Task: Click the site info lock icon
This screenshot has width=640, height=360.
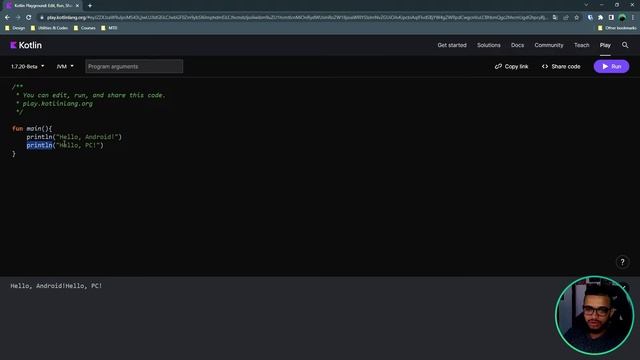Action: [x=42, y=18]
